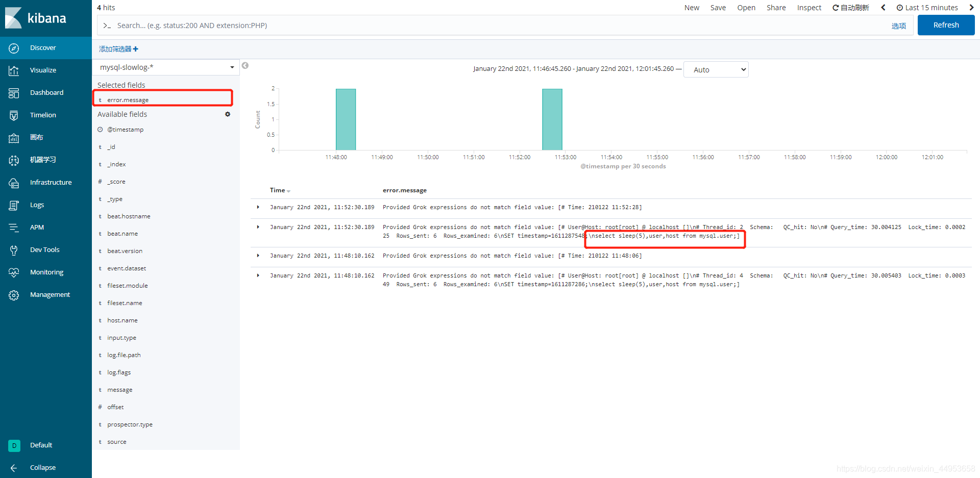Open the Visualize chart icon
980x478 pixels.
tap(14, 70)
